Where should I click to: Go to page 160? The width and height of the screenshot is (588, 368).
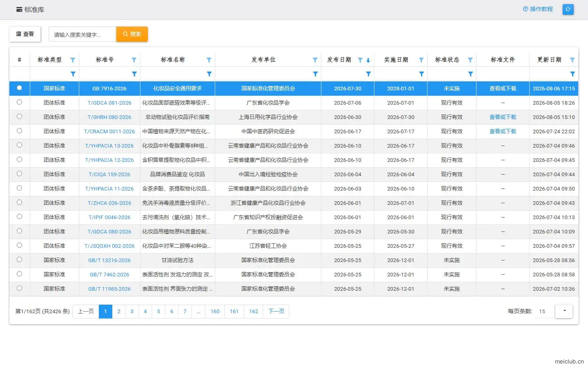point(215,312)
